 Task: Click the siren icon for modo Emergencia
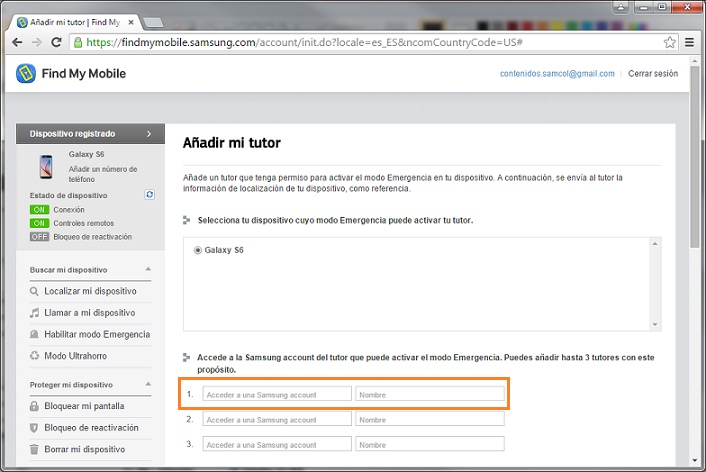34,334
